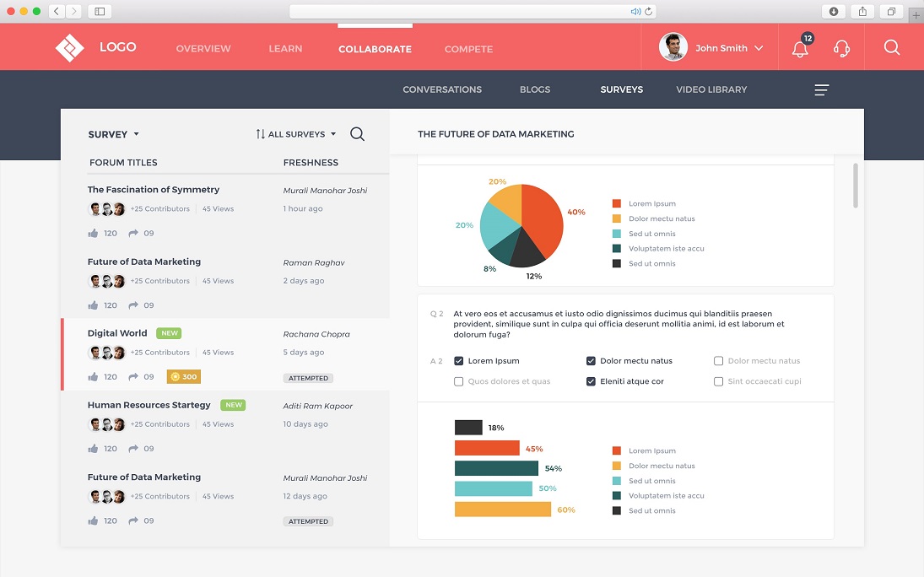
Task: Open the COMPETE nav item
Action: click(x=468, y=49)
